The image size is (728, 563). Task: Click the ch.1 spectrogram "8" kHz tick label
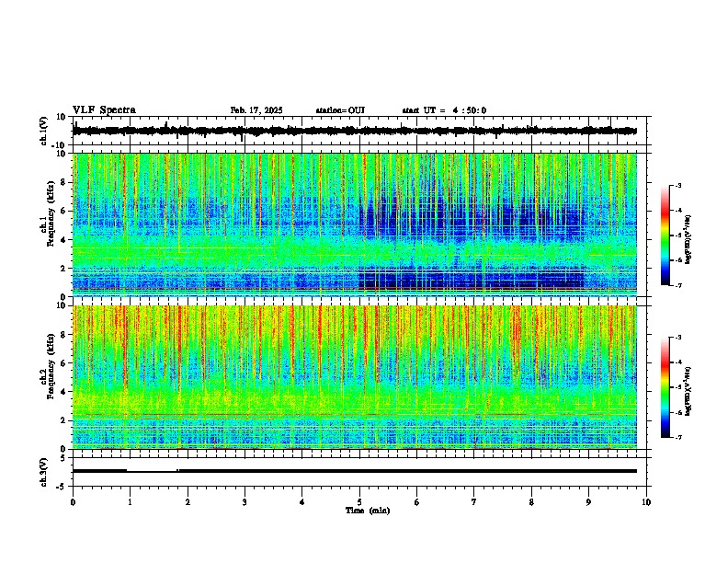pyautogui.click(x=64, y=182)
